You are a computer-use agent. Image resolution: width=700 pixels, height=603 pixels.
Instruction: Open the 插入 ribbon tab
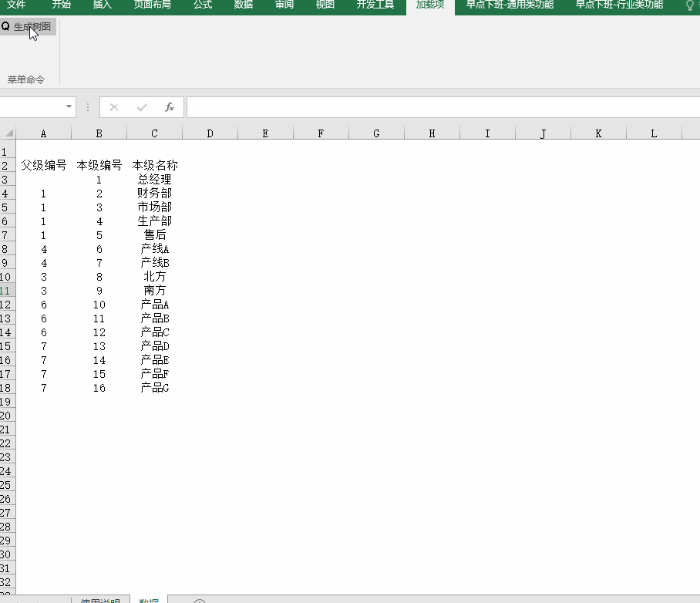pyautogui.click(x=103, y=5)
